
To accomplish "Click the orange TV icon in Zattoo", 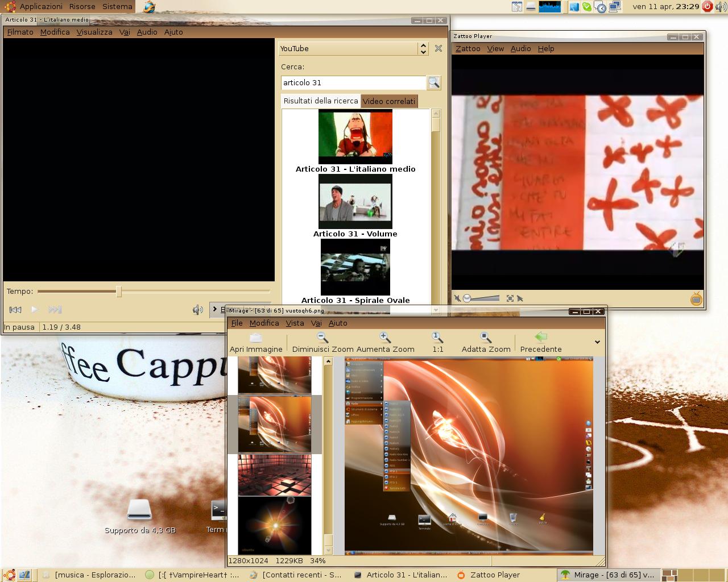I will pyautogui.click(x=696, y=299).
